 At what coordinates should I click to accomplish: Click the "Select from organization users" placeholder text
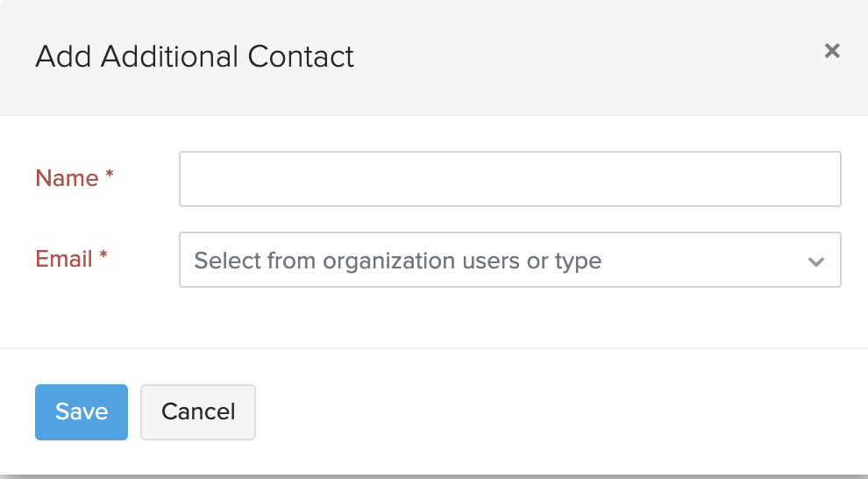[x=397, y=261]
